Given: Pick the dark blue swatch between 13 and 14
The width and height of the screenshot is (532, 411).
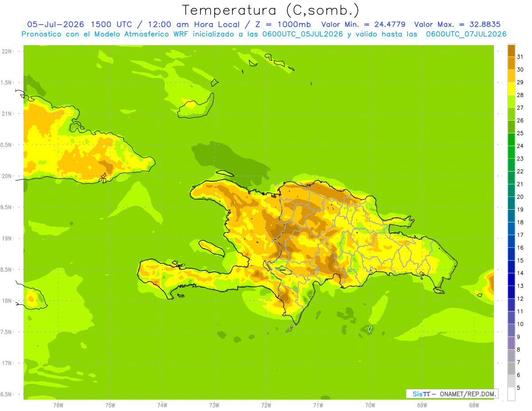Looking at the screenshot, I should [x=512, y=279].
